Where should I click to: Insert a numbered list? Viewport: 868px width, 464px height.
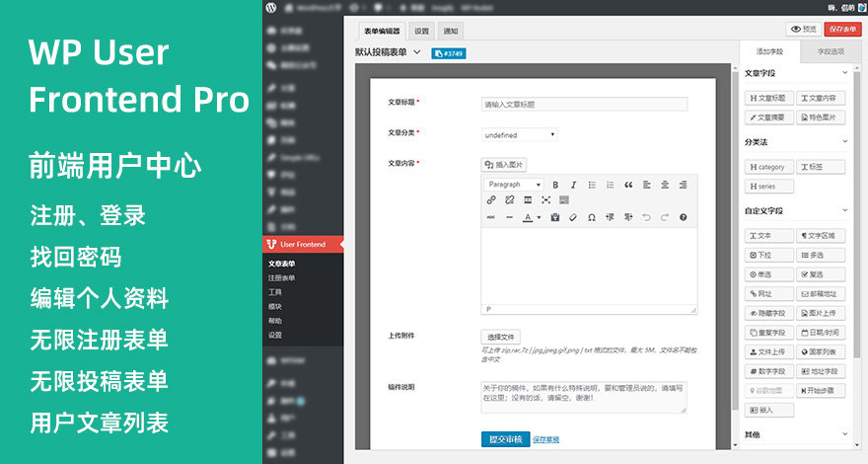pyautogui.click(x=610, y=185)
